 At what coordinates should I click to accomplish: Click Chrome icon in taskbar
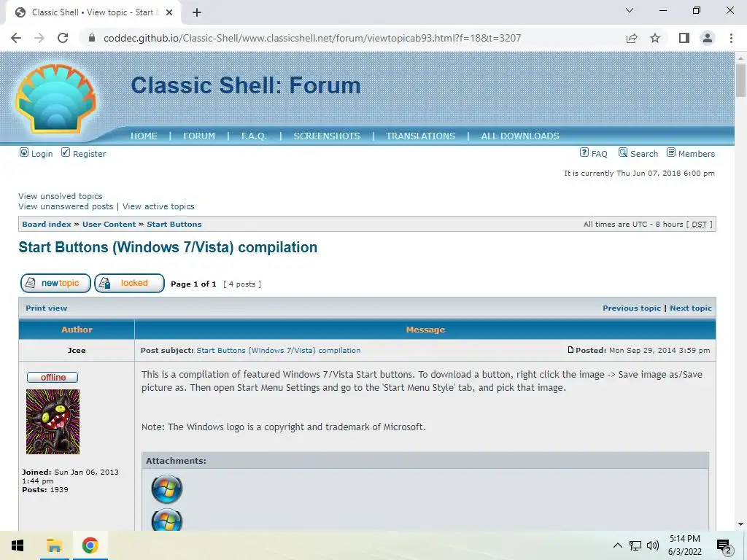[90, 545]
